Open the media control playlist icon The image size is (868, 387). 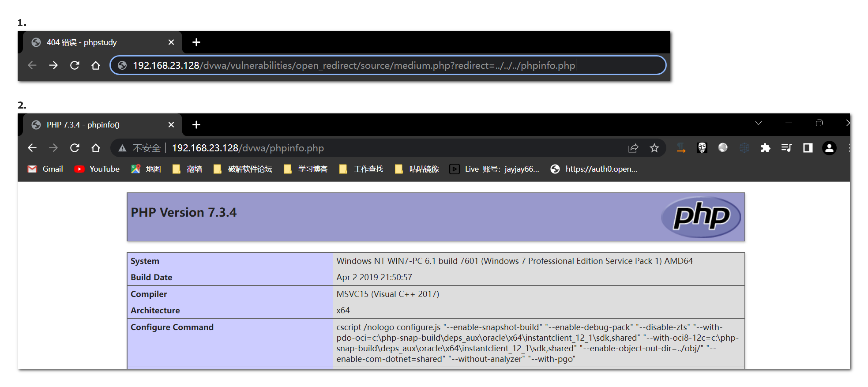(786, 148)
